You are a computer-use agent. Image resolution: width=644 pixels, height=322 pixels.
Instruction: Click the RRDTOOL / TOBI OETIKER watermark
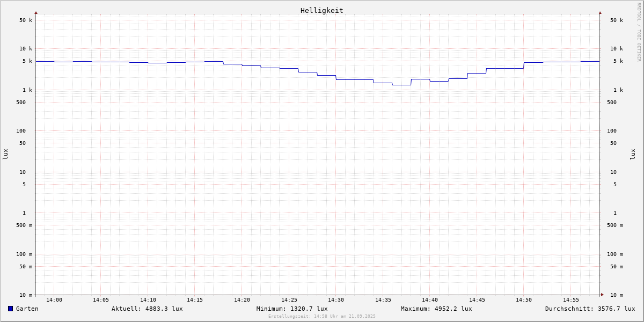tap(639, 32)
